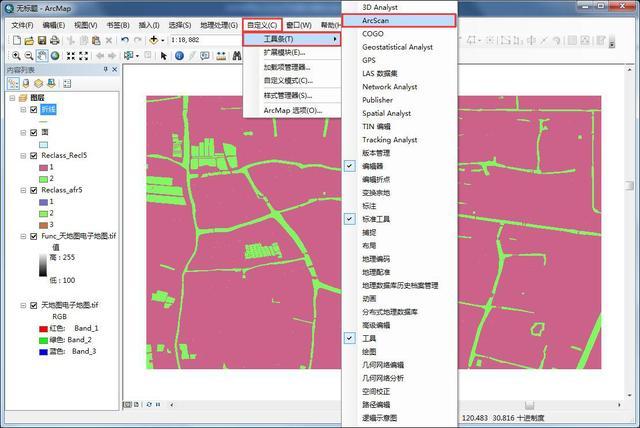Open the 编辑(E) menu
Image resolution: width=640 pixels, height=428 pixels.
[53, 25]
